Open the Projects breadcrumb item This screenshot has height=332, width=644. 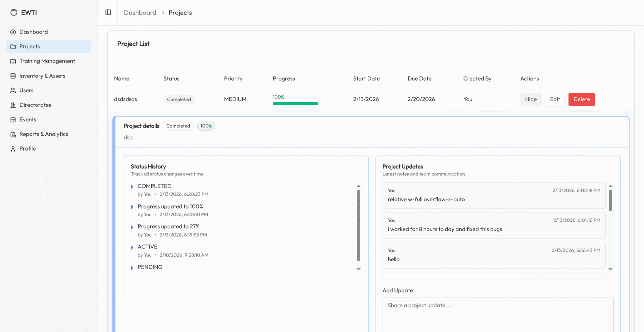(x=180, y=13)
